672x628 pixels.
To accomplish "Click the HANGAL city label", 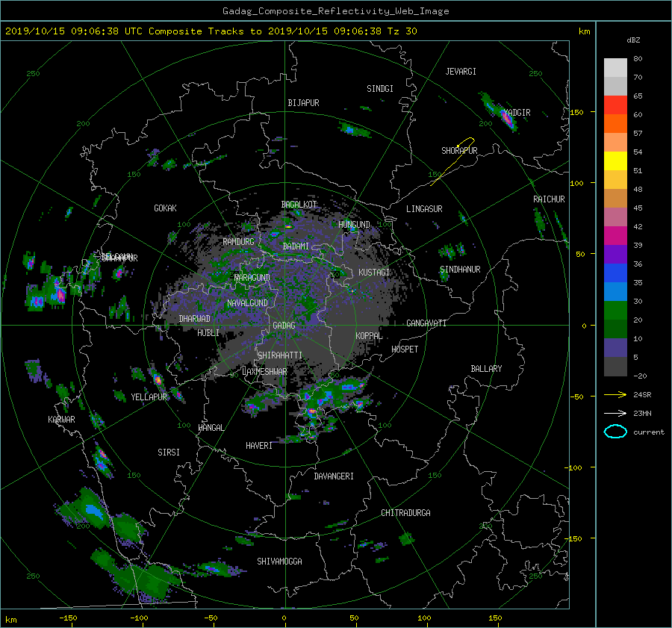I will coord(211,428).
